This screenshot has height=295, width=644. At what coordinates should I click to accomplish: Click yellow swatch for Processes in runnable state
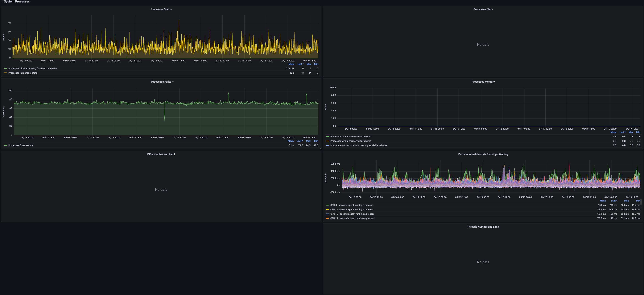[x=6, y=73]
